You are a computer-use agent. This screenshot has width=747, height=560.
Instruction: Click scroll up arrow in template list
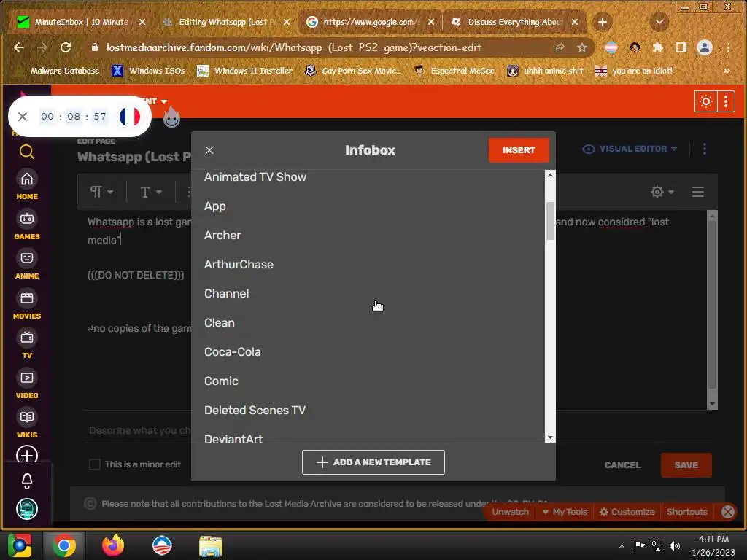pyautogui.click(x=550, y=175)
